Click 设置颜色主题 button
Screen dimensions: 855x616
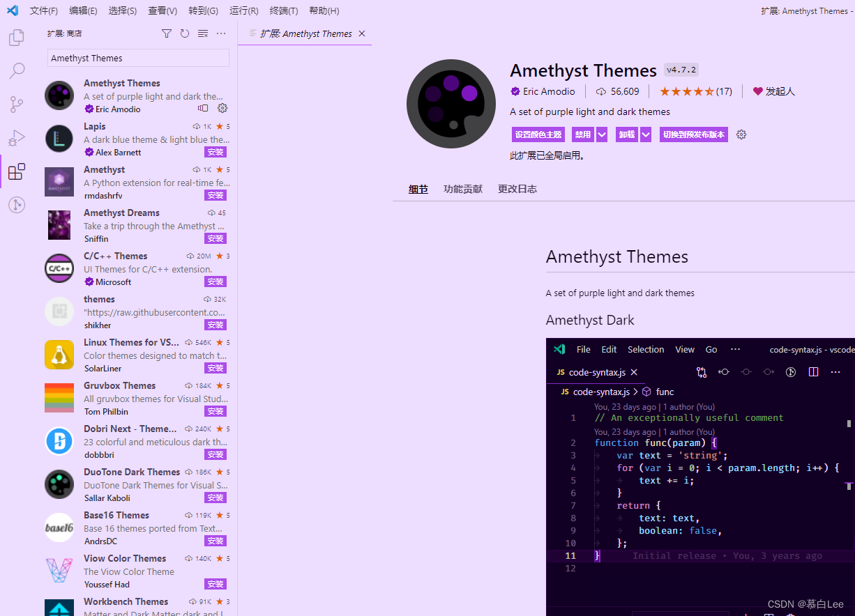click(538, 134)
